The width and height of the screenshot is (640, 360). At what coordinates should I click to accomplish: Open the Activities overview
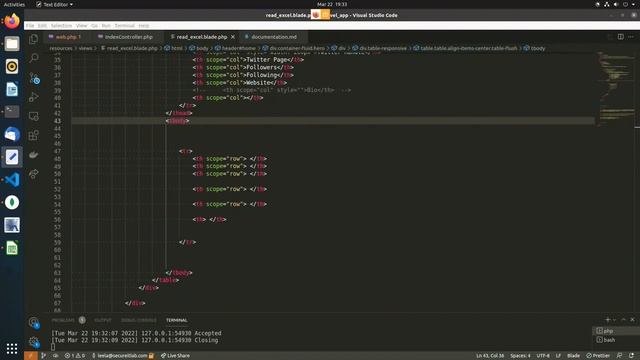coord(14,4)
